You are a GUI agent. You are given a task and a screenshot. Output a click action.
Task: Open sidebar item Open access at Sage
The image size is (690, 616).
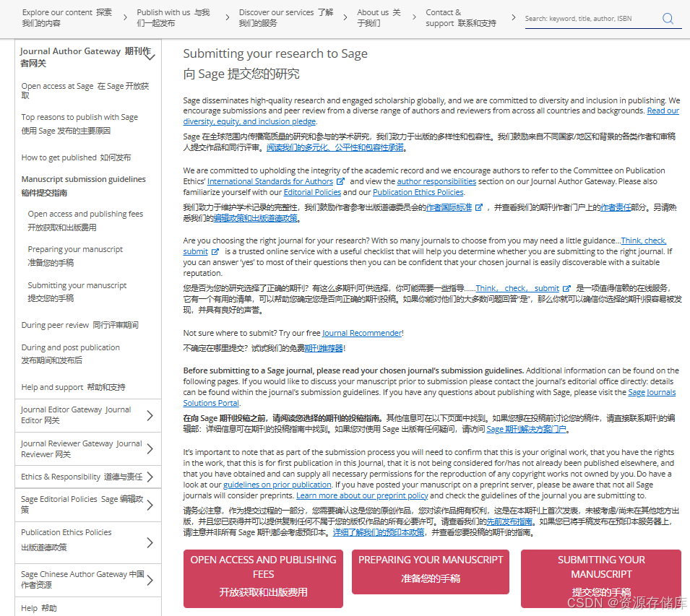click(85, 90)
